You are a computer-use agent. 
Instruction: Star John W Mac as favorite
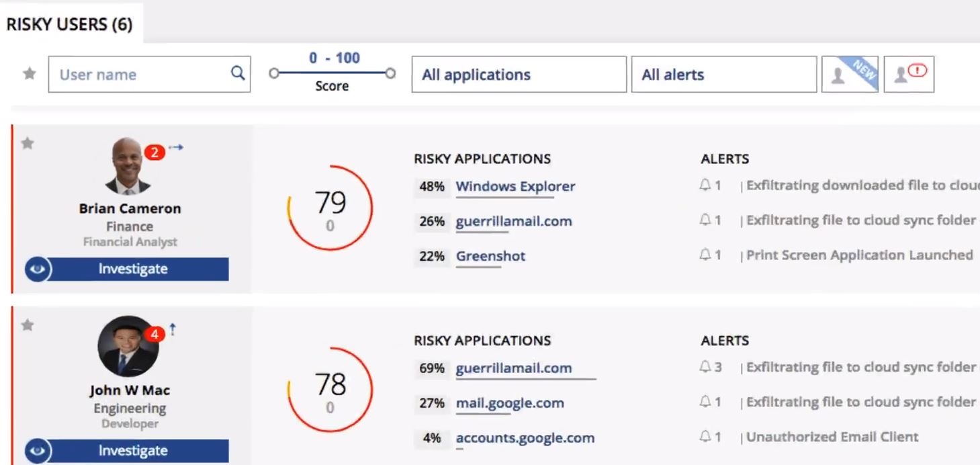tap(28, 325)
